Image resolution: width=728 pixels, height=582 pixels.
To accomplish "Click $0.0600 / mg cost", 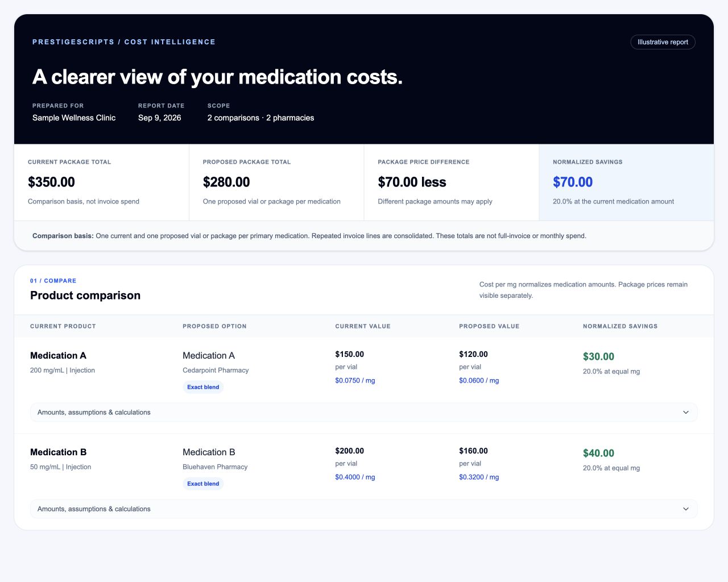I will pyautogui.click(x=479, y=380).
